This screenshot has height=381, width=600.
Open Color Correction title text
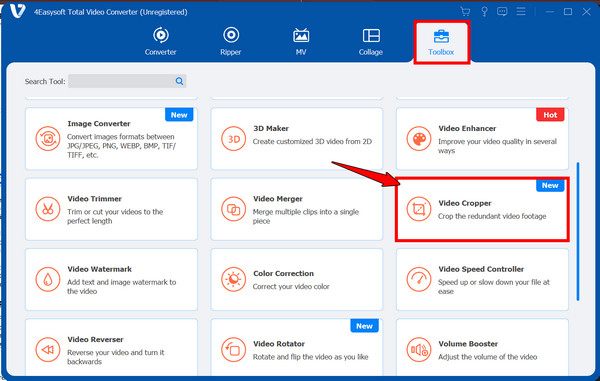tap(284, 274)
